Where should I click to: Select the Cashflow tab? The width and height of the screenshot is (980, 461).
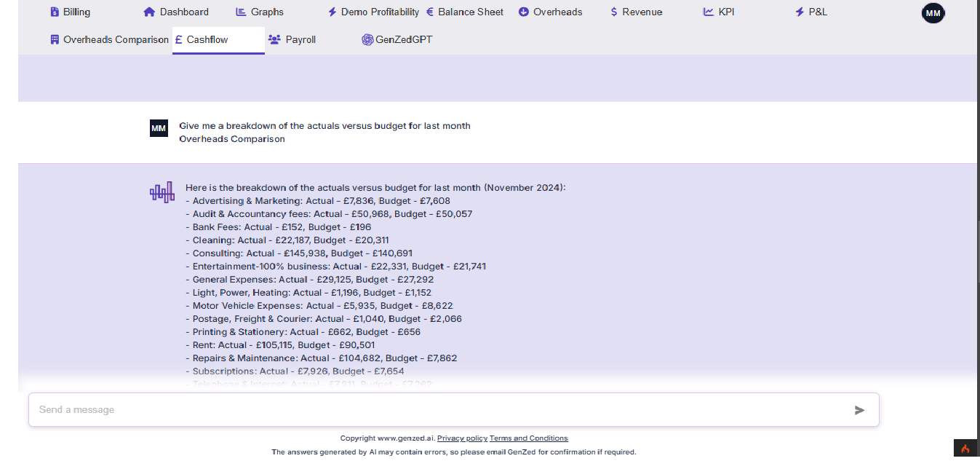point(207,39)
